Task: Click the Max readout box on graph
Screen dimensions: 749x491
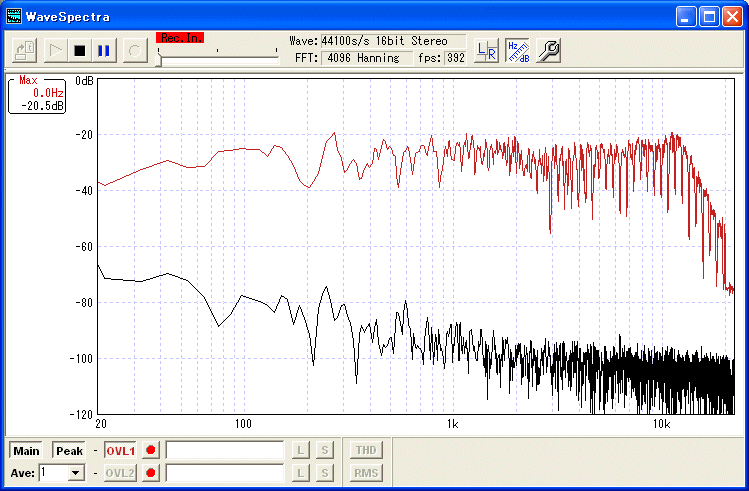Action: pyautogui.click(x=37, y=93)
